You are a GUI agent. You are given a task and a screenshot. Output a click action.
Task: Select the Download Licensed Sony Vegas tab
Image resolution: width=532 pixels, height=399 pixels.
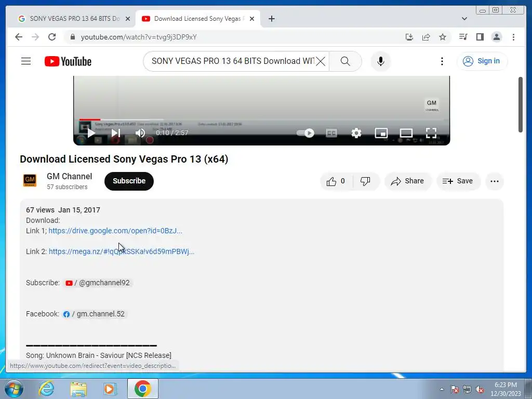coord(197,19)
